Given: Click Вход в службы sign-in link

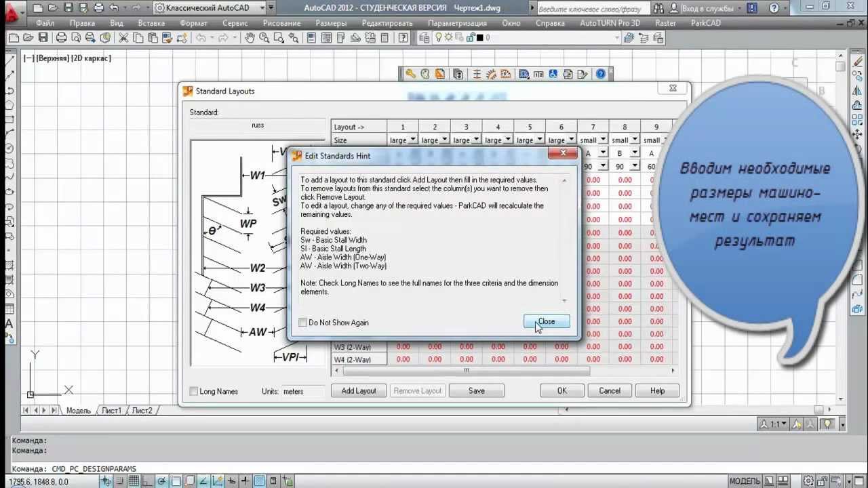Looking at the screenshot, I should [707, 9].
